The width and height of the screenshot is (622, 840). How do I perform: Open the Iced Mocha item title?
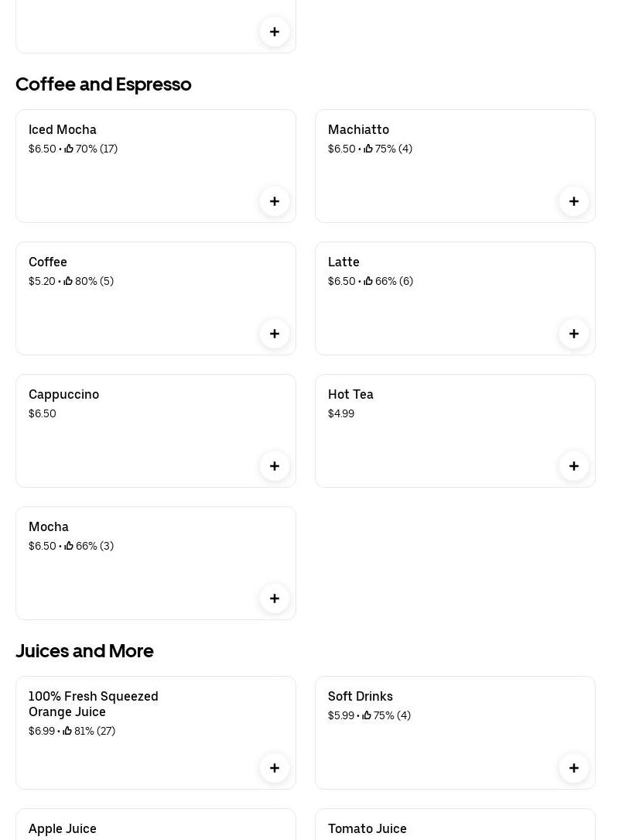[x=63, y=129]
